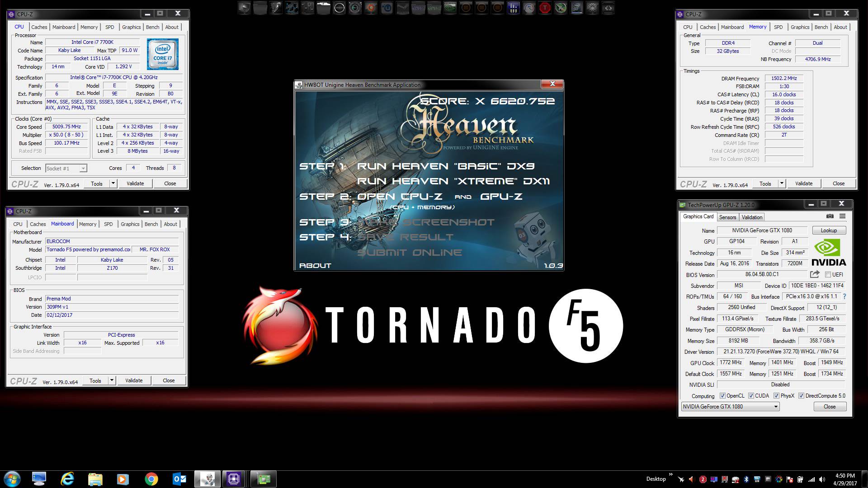The width and height of the screenshot is (868, 488).
Task: Click Close in the Memory CPU-Z window
Action: pos(839,183)
